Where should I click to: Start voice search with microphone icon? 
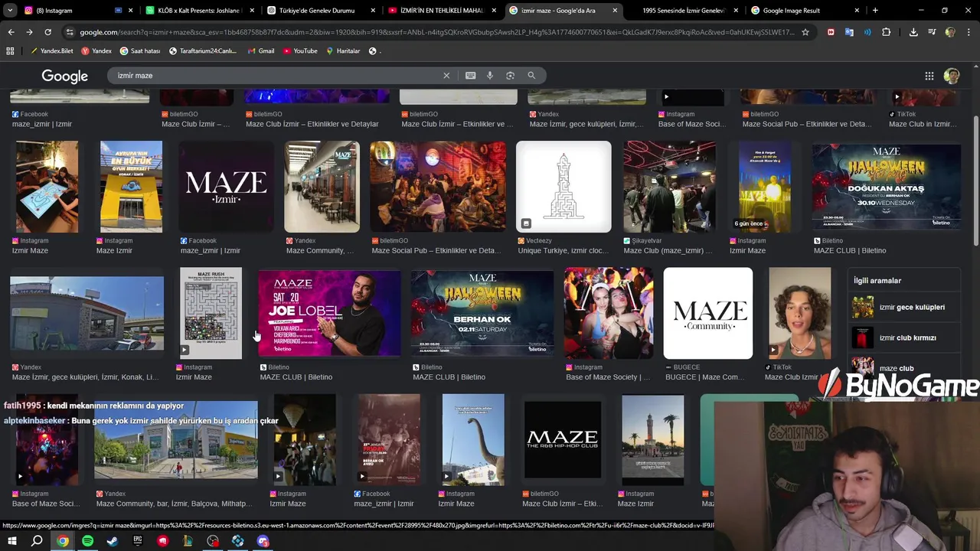click(x=490, y=75)
